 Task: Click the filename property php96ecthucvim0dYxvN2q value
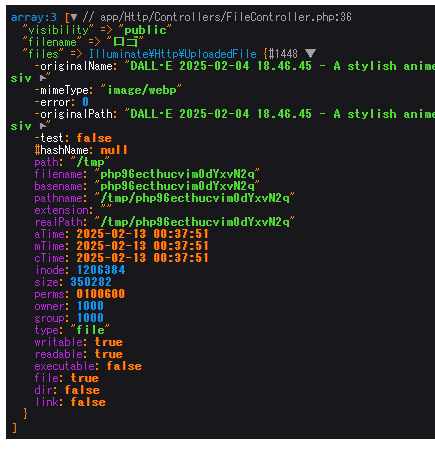tap(177, 174)
